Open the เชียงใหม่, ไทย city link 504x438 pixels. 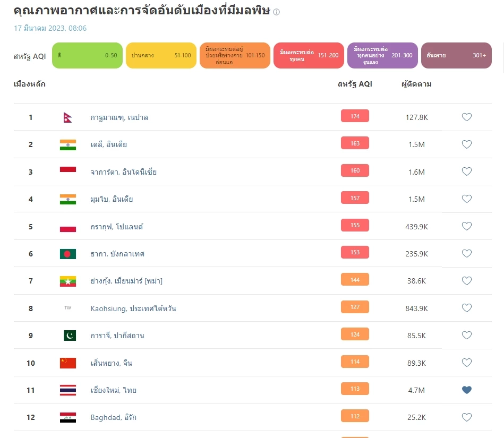point(113,390)
